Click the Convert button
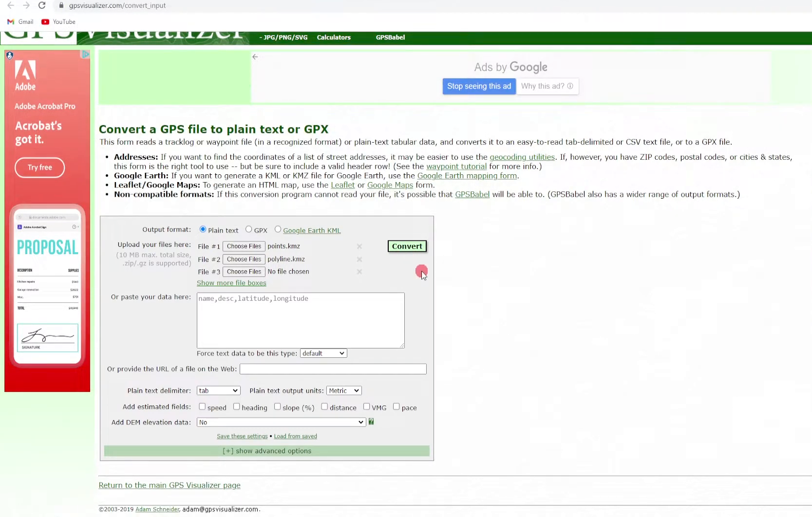This screenshot has width=812, height=517. pyautogui.click(x=407, y=246)
